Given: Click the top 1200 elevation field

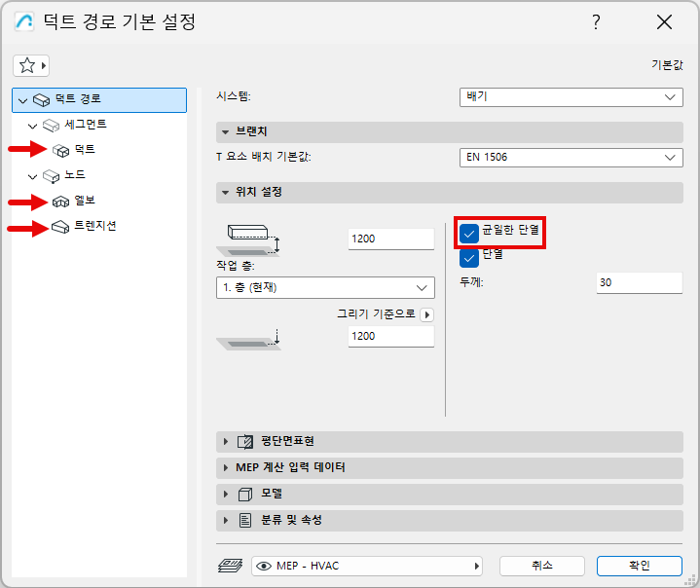Looking at the screenshot, I should (x=391, y=239).
